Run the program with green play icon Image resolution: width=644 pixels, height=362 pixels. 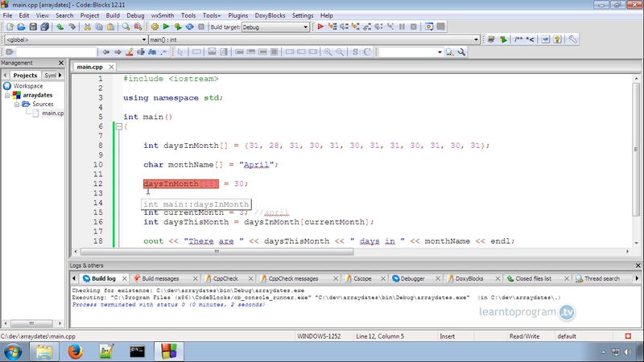166,27
